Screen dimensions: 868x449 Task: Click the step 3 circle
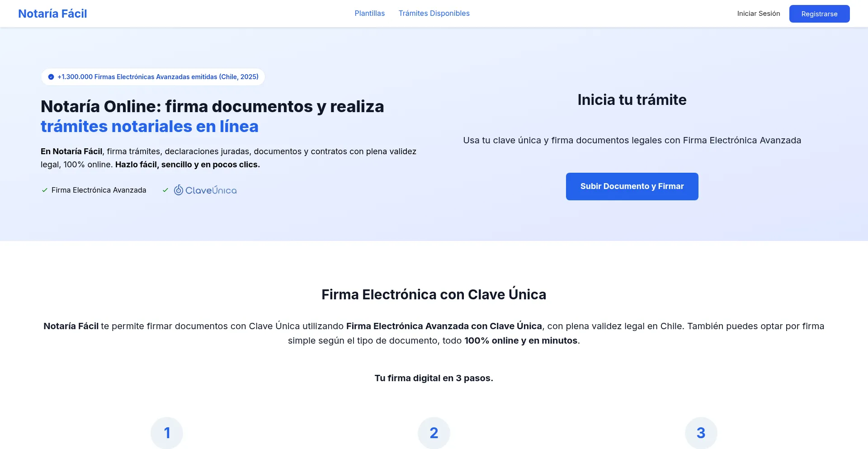tap(701, 433)
